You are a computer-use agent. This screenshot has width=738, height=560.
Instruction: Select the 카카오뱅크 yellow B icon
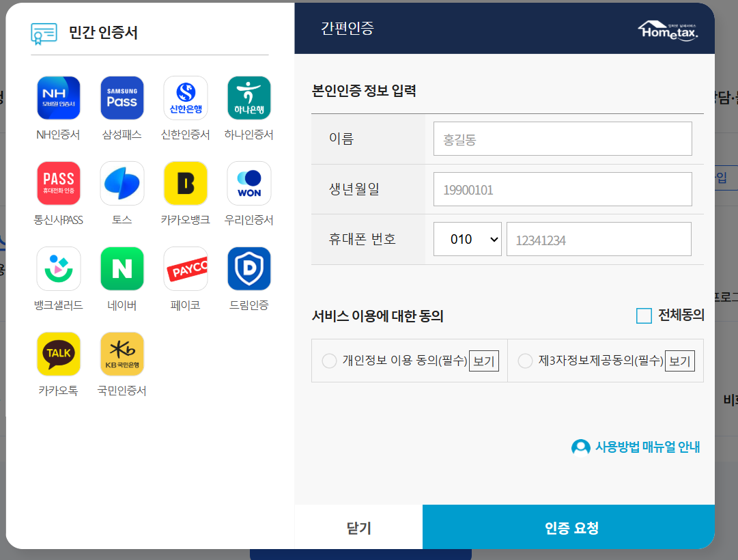(x=186, y=183)
